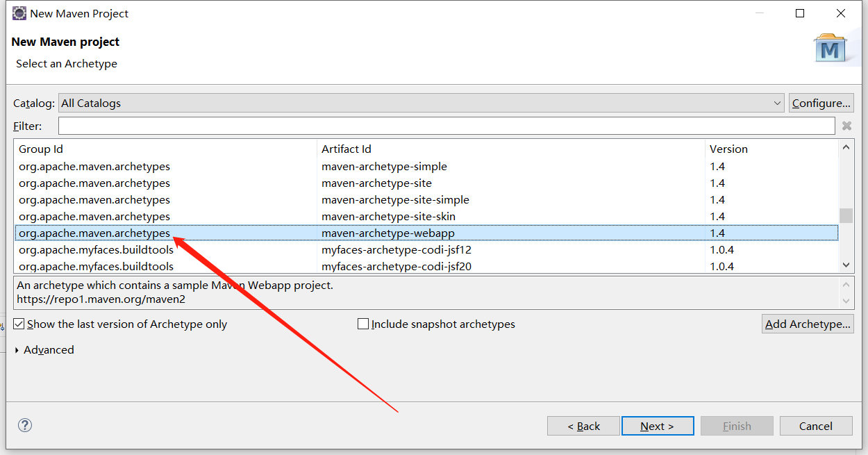Sort by the Version column header
Viewport: 868px width, 455px height.
pyautogui.click(x=771, y=149)
